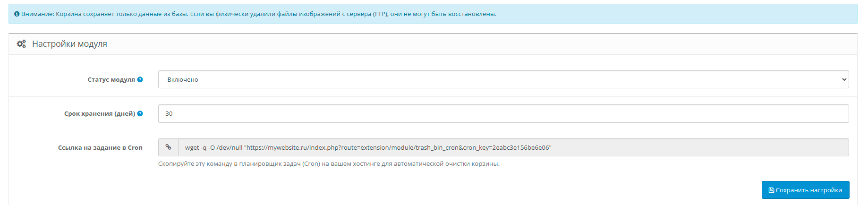
Task: Open the "Включено" module status dropdown
Action: [503, 79]
